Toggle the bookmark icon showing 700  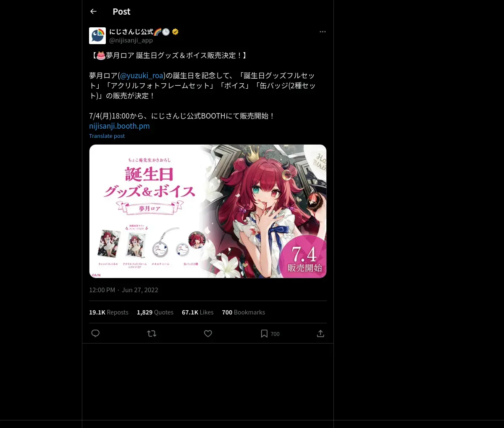[x=270, y=333]
